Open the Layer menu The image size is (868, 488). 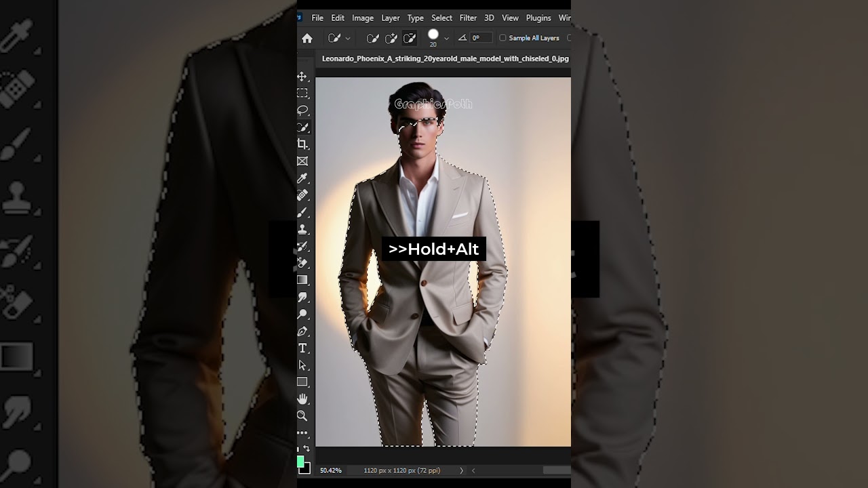coord(391,18)
